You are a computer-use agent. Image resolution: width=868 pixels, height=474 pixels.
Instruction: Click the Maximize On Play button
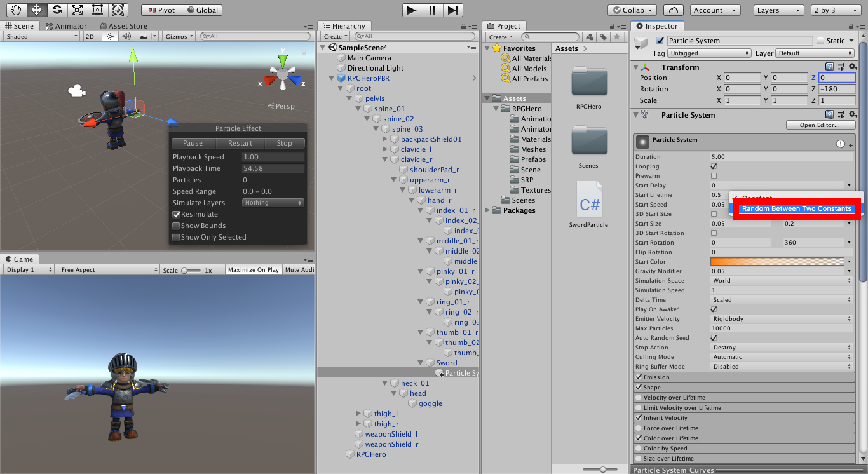pos(253,270)
